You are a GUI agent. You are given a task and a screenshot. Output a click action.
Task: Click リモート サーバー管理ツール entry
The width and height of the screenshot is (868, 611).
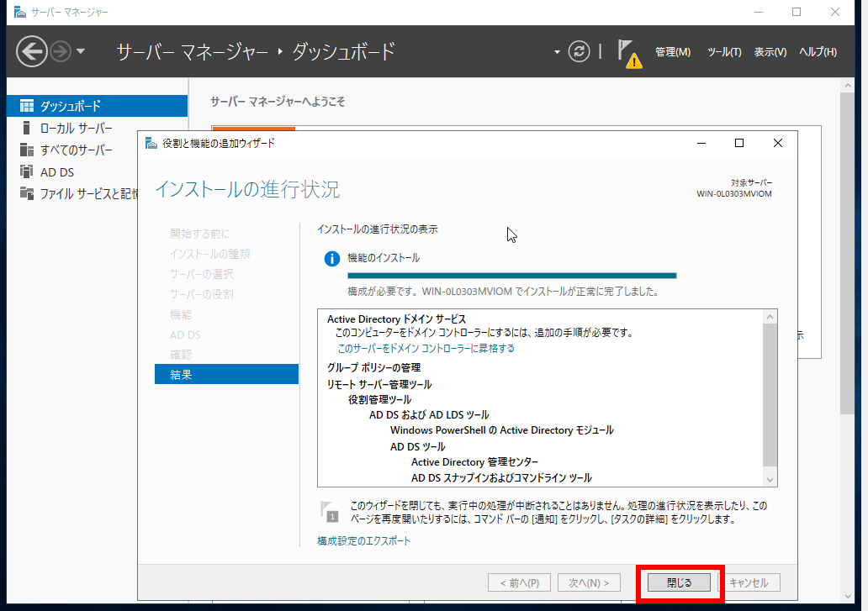tap(379, 384)
